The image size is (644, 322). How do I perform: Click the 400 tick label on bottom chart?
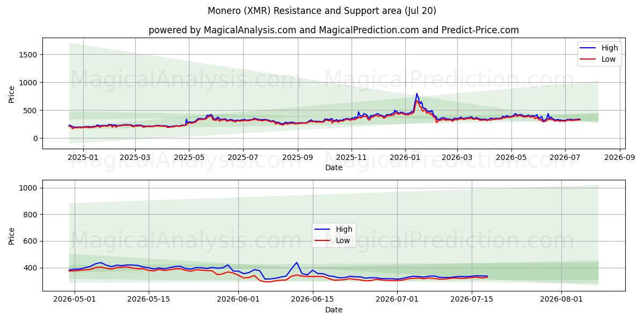click(31, 268)
